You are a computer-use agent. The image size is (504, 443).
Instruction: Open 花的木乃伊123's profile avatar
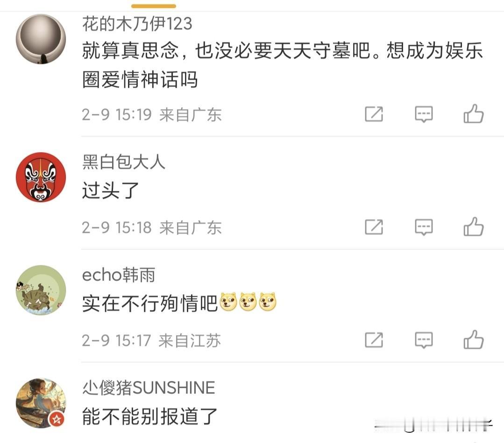coord(41,39)
